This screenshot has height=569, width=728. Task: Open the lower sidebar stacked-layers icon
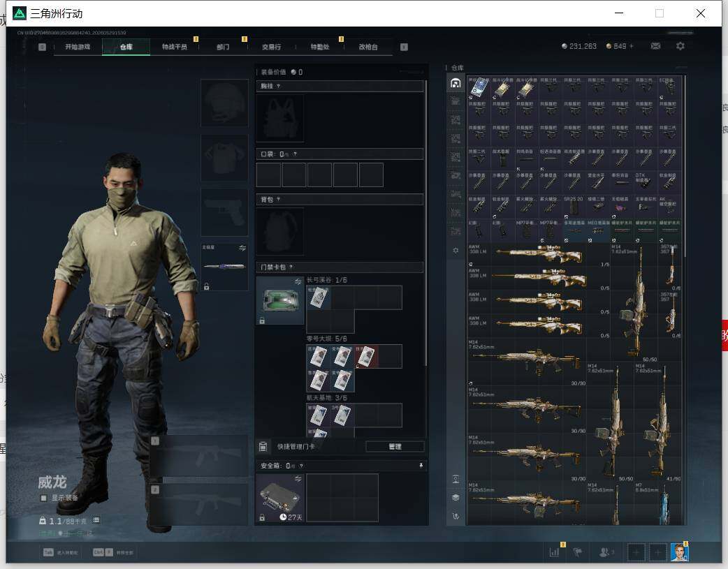[456, 498]
